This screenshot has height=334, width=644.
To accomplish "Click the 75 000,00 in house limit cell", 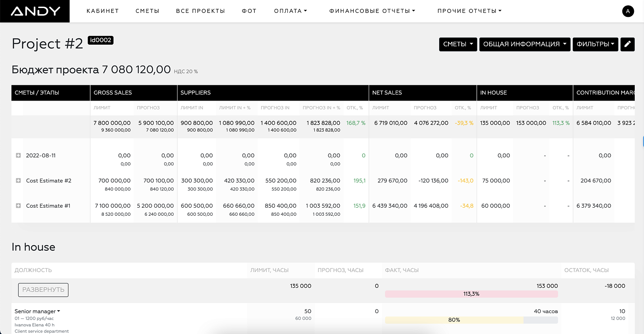I will pos(496,181).
